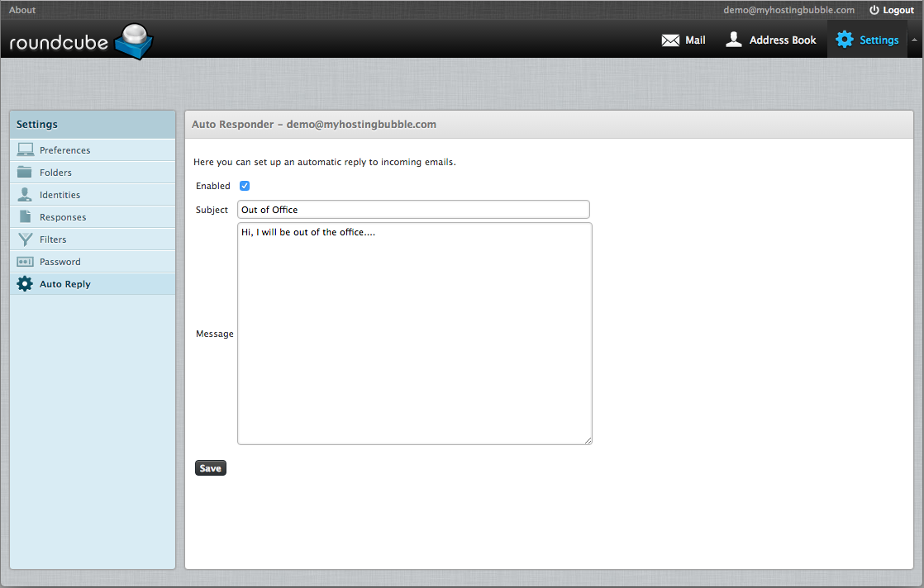Click the roundcube logo
The image size is (924, 588).
tap(81, 41)
